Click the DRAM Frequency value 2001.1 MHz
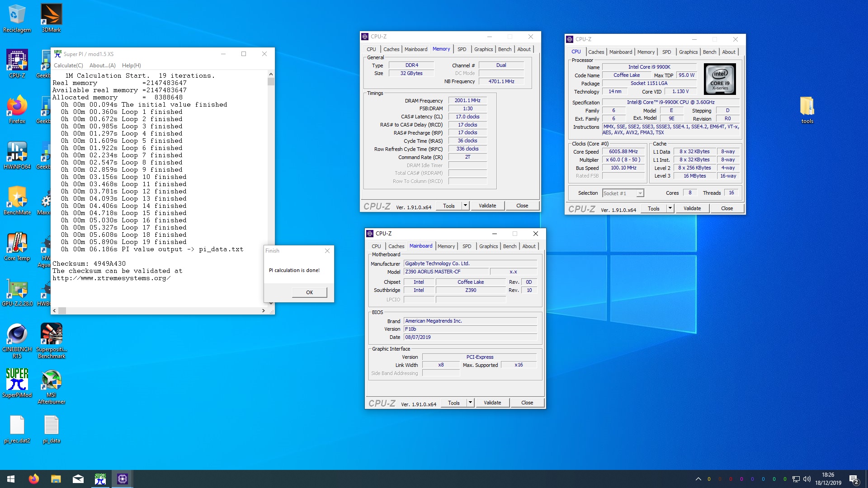This screenshot has height=488, width=868. pos(467,100)
